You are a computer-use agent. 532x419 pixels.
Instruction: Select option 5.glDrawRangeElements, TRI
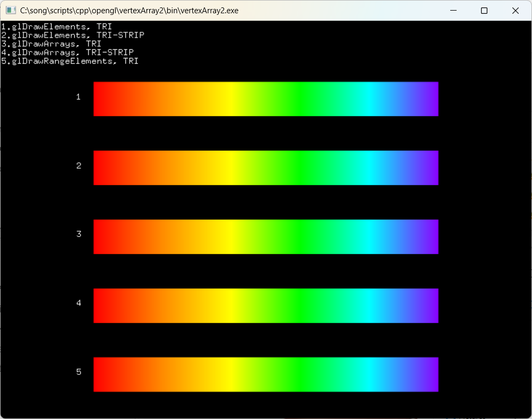69,61
